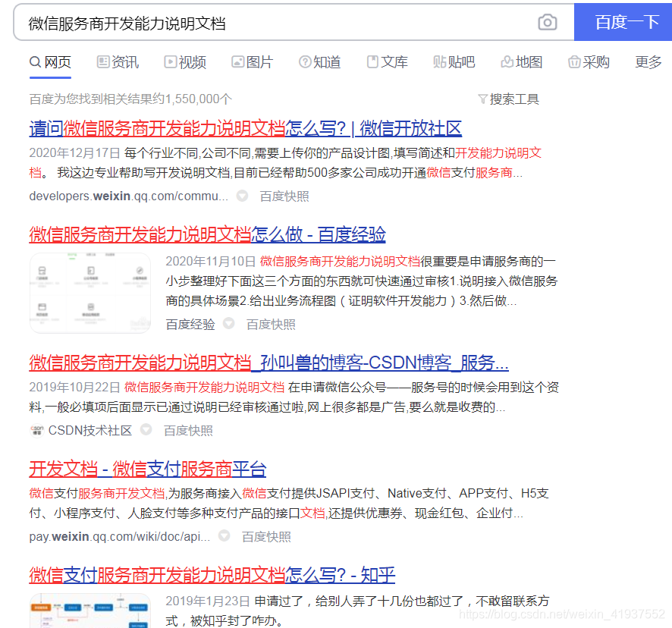Switch to the 地图 tab

[522, 62]
